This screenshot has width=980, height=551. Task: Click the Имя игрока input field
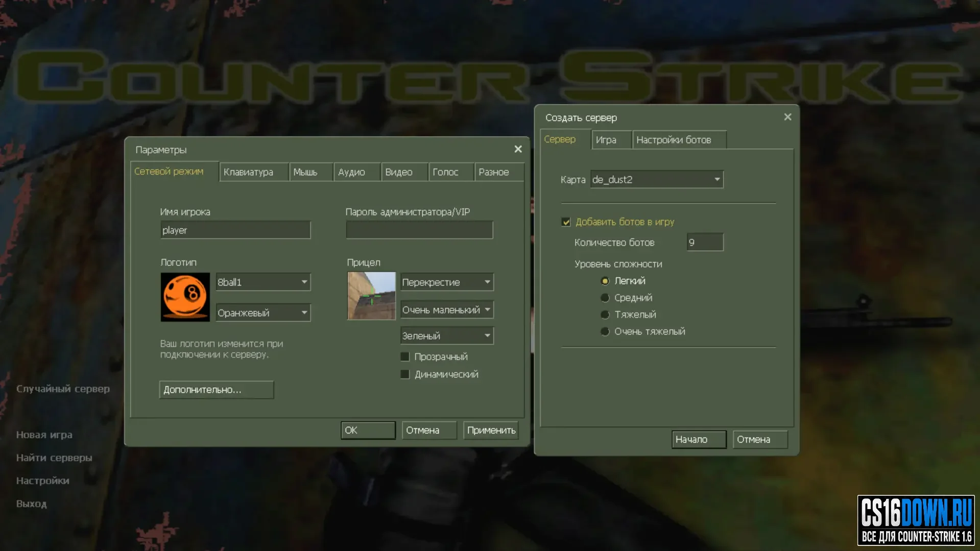(x=235, y=230)
